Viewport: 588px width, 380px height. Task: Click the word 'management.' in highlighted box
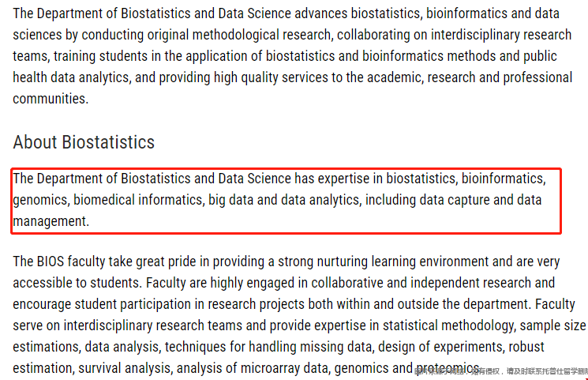(x=51, y=221)
